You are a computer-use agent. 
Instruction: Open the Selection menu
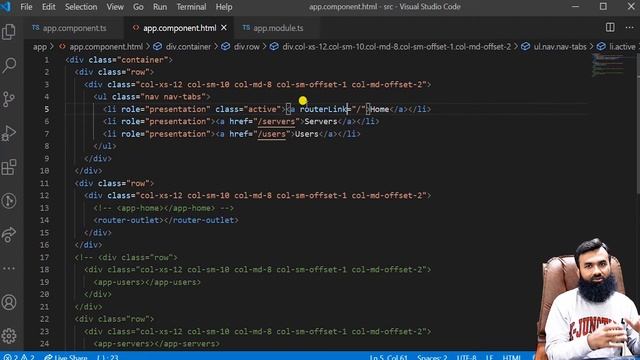click(81, 7)
